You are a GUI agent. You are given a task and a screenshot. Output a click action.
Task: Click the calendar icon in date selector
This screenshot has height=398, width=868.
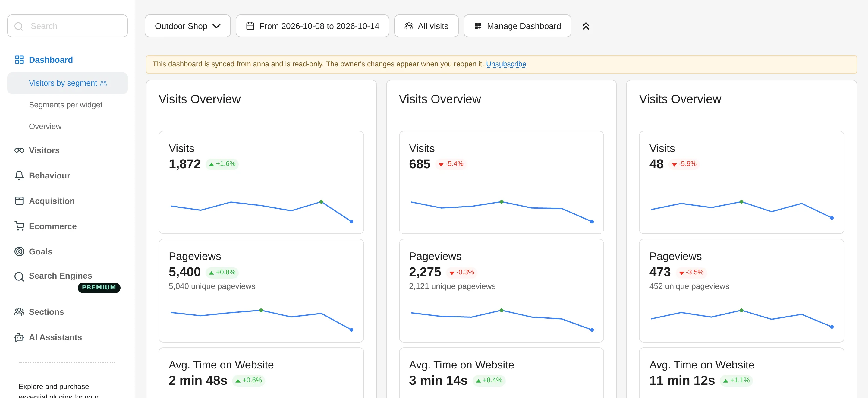tap(250, 26)
